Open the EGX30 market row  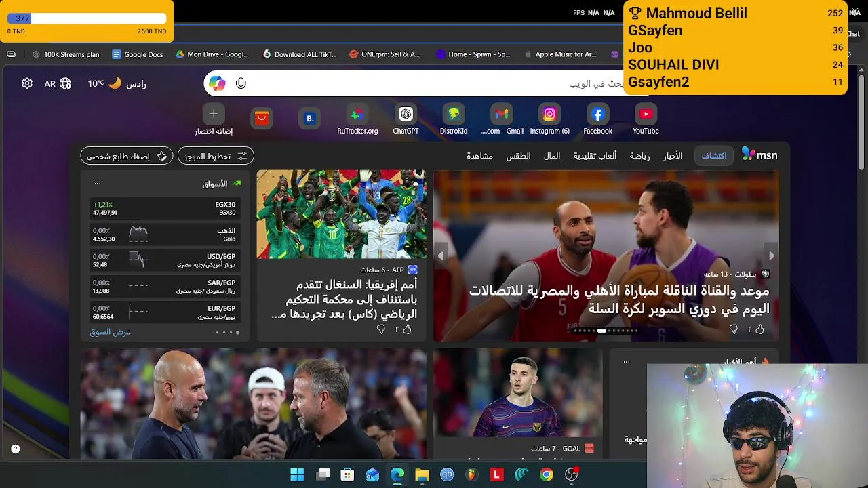pos(165,209)
